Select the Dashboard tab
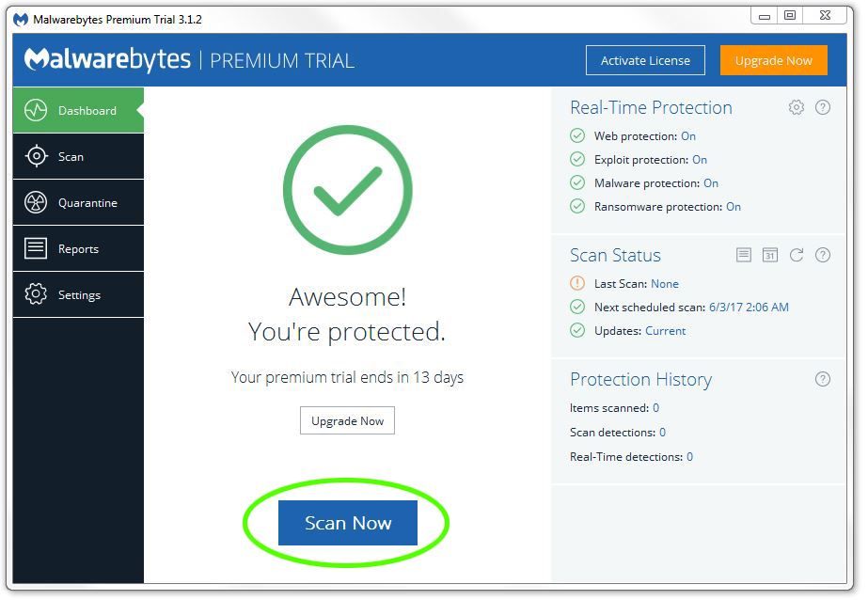 pos(79,110)
